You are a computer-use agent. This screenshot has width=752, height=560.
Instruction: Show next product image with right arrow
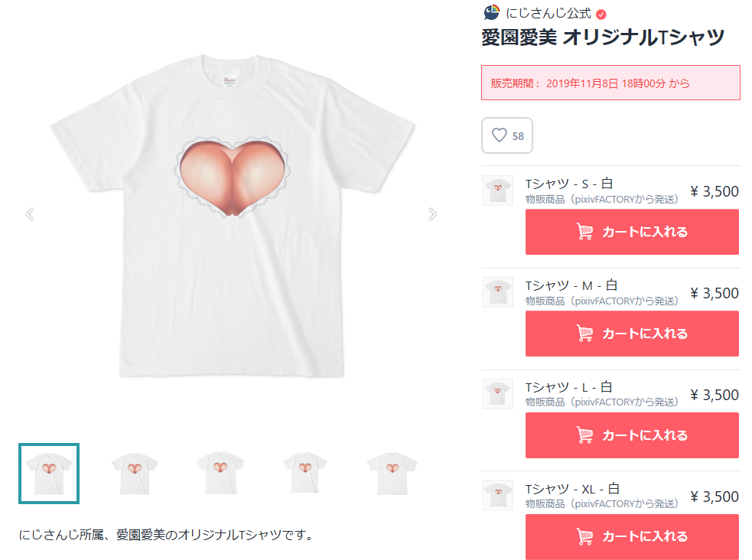click(x=433, y=214)
